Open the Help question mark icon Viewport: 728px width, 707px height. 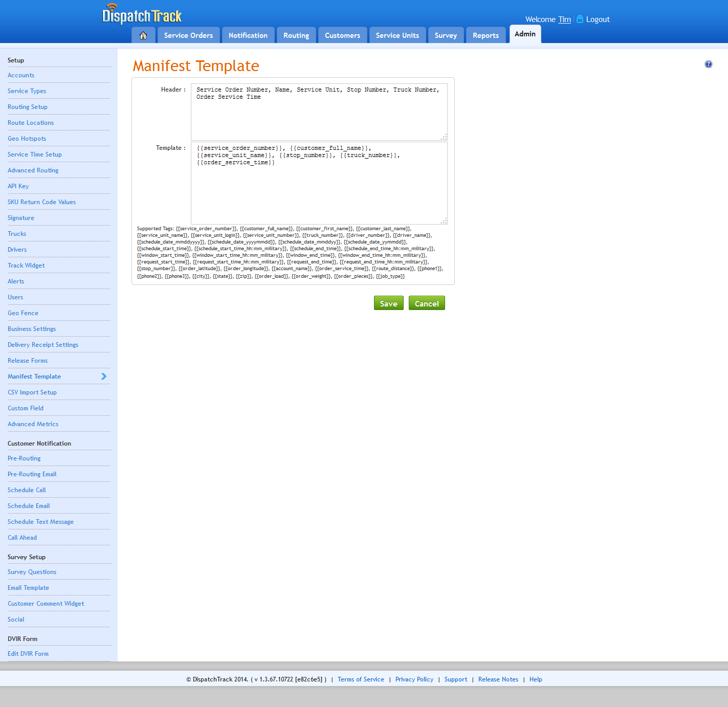[709, 64]
